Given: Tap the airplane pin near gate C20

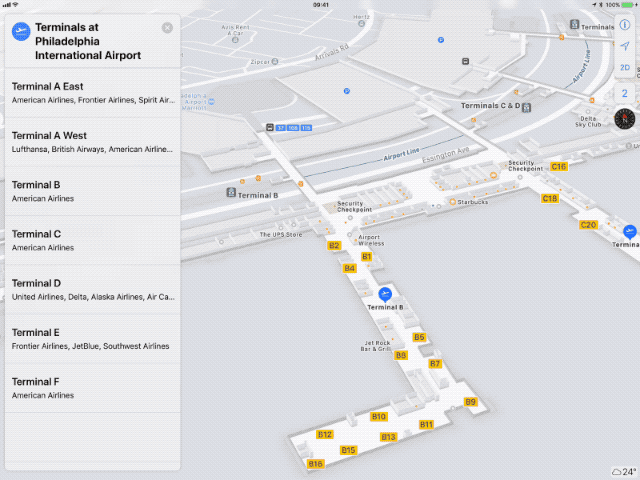Looking at the screenshot, I should (x=630, y=231).
